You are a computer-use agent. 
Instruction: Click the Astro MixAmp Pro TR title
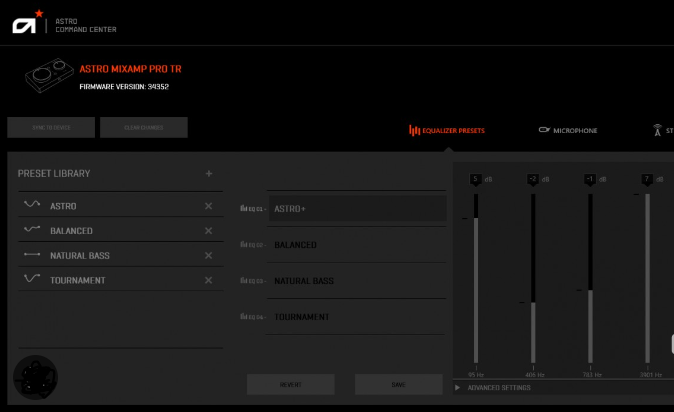[x=130, y=69]
